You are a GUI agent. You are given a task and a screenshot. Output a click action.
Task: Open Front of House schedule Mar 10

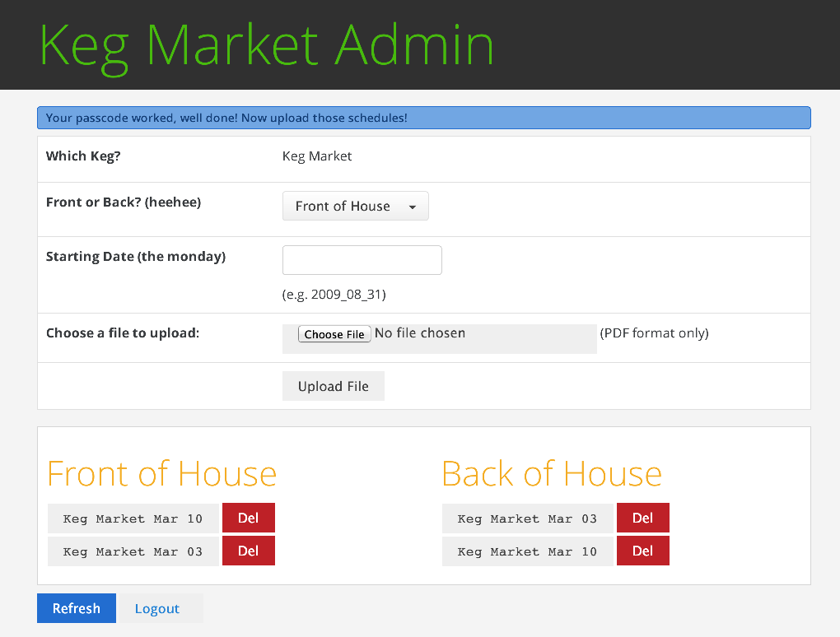(133, 518)
